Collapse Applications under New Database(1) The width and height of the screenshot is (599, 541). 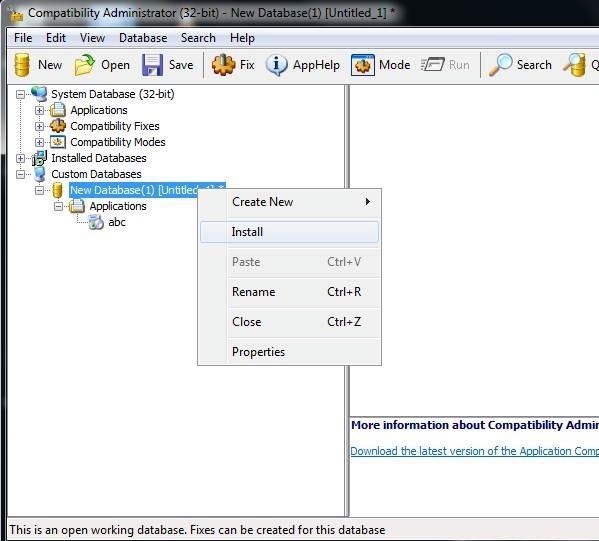pyautogui.click(x=58, y=206)
